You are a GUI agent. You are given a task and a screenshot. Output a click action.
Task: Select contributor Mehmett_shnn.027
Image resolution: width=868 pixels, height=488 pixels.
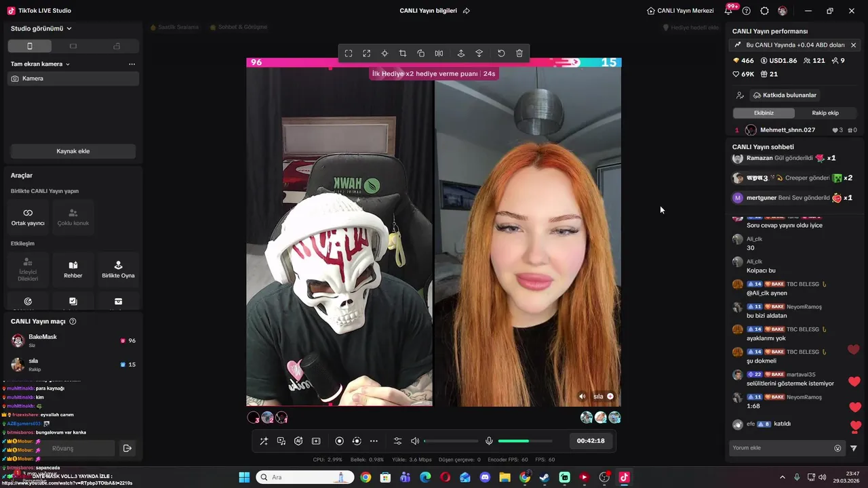pos(795,130)
